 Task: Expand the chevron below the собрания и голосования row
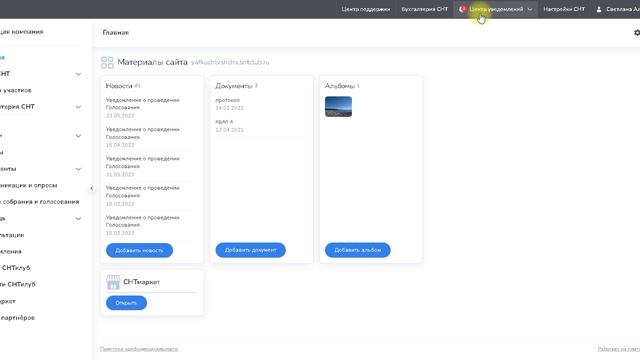[x=78, y=219]
